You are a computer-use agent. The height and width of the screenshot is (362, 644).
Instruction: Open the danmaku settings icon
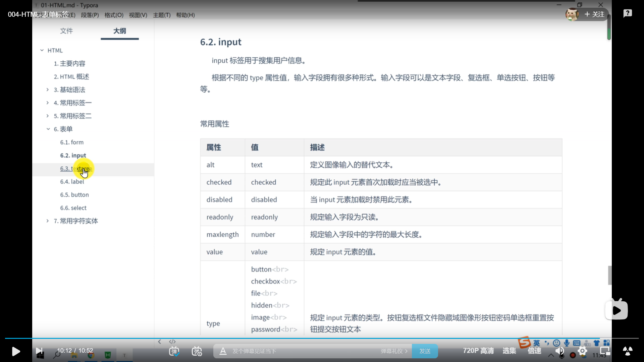[197, 351]
